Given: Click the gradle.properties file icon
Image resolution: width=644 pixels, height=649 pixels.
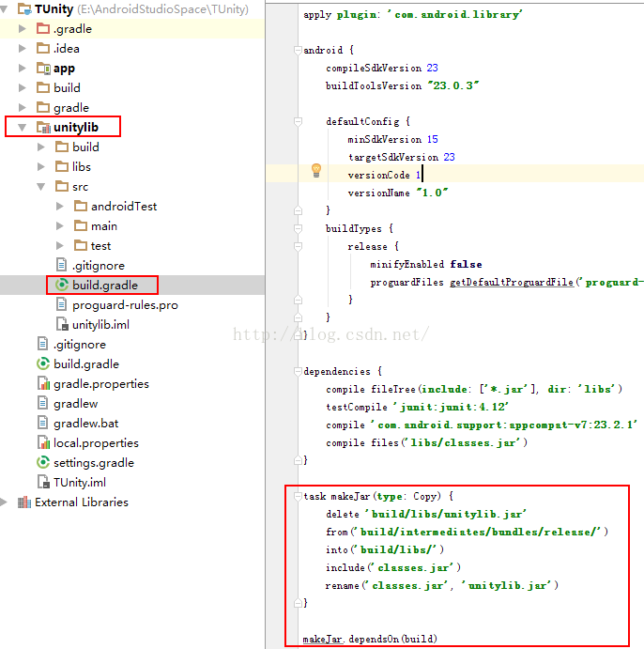Looking at the screenshot, I should pos(43,384).
